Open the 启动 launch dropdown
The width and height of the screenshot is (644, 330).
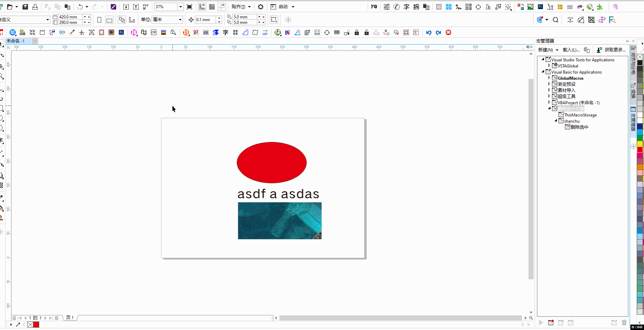click(x=293, y=7)
